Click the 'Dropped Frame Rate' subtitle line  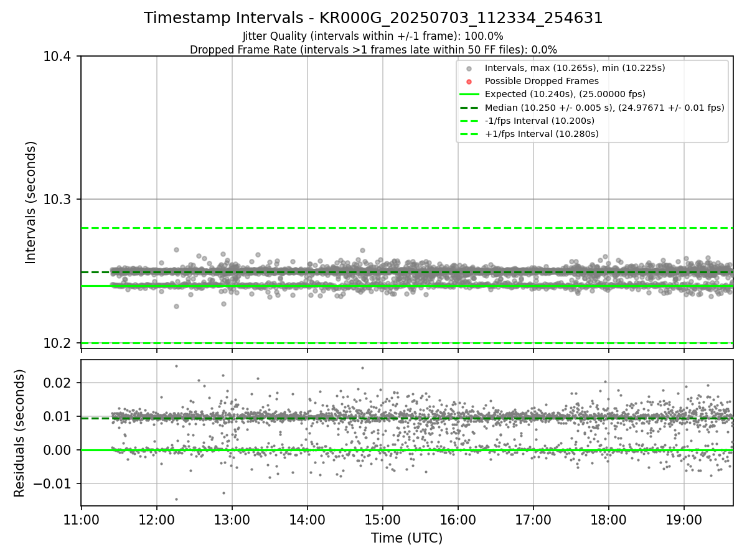point(374,49)
